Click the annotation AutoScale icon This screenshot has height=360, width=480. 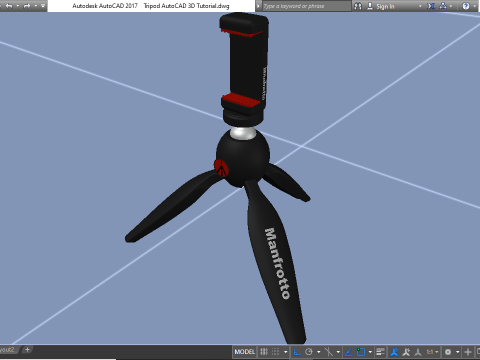[406, 352]
